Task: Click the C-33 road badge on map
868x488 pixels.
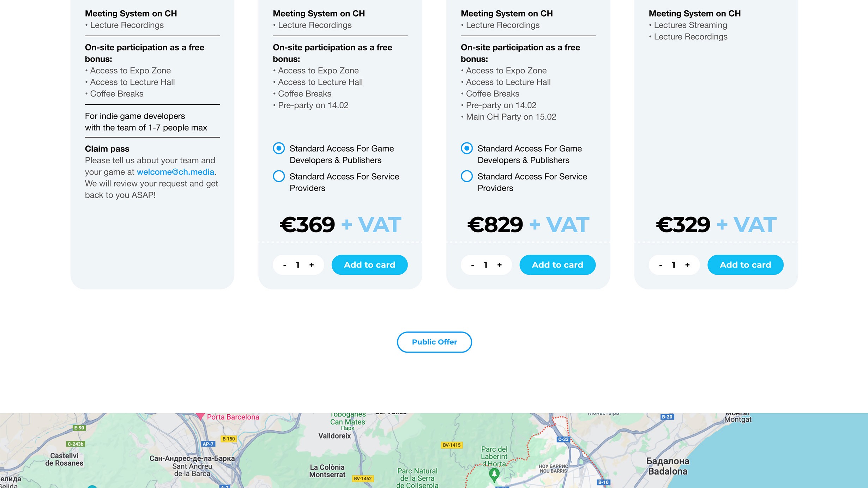Action: tap(563, 439)
